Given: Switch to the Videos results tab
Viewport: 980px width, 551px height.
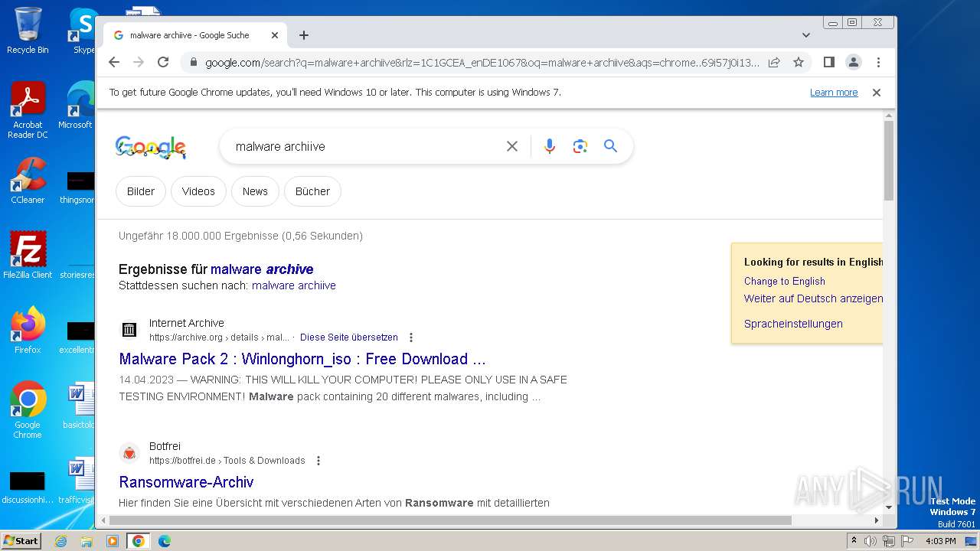Looking at the screenshot, I should 198,191.
